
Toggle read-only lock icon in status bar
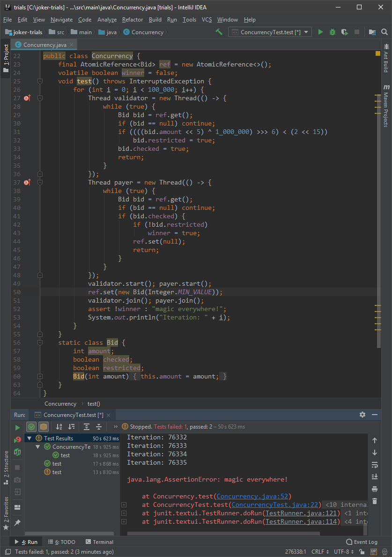[362, 552]
